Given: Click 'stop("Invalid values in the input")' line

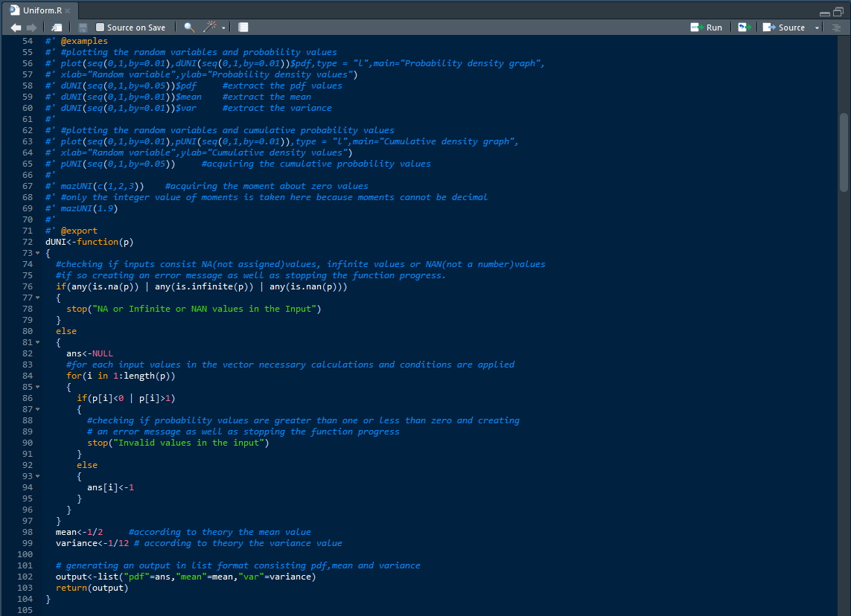Looking at the screenshot, I should point(178,443).
